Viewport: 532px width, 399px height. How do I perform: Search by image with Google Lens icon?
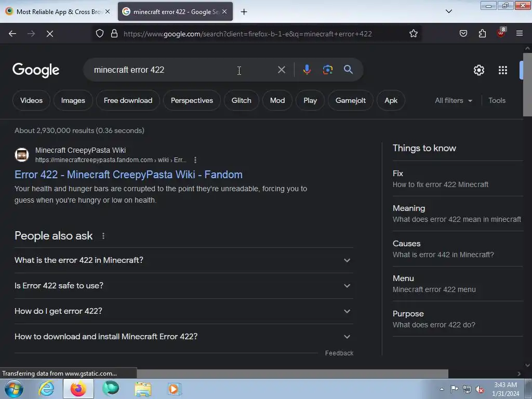pyautogui.click(x=327, y=70)
